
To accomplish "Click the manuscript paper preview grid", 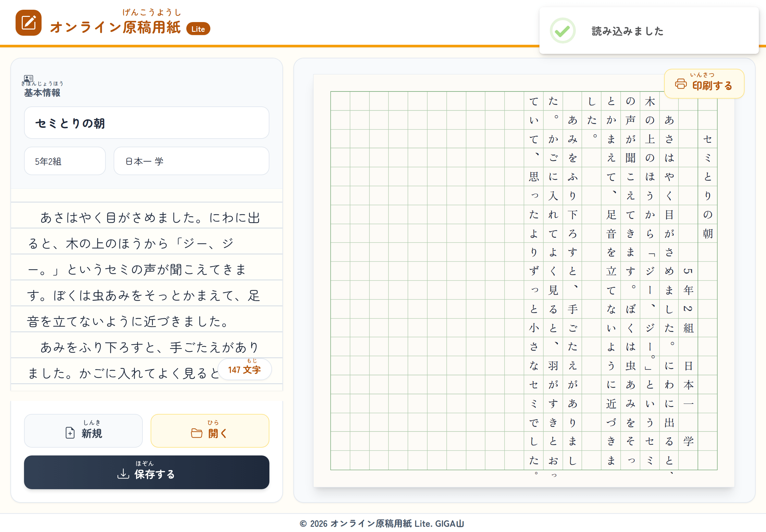I will 524,281.
